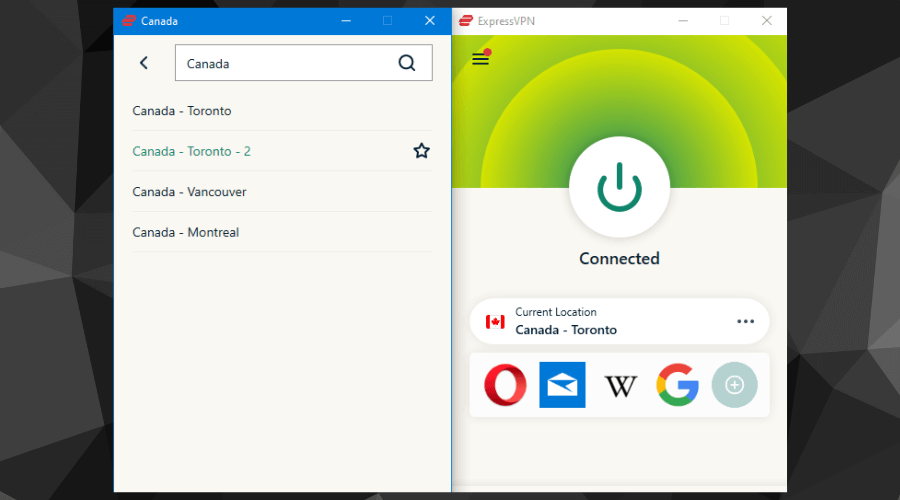
Task: Select Canada - Montreal location
Action: [282, 232]
